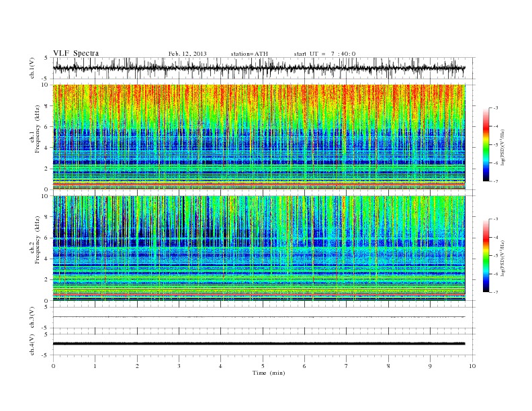532x411 pixels.
Task: Click the "6" kHz tick on ch.2 axis
Action: 46,238
